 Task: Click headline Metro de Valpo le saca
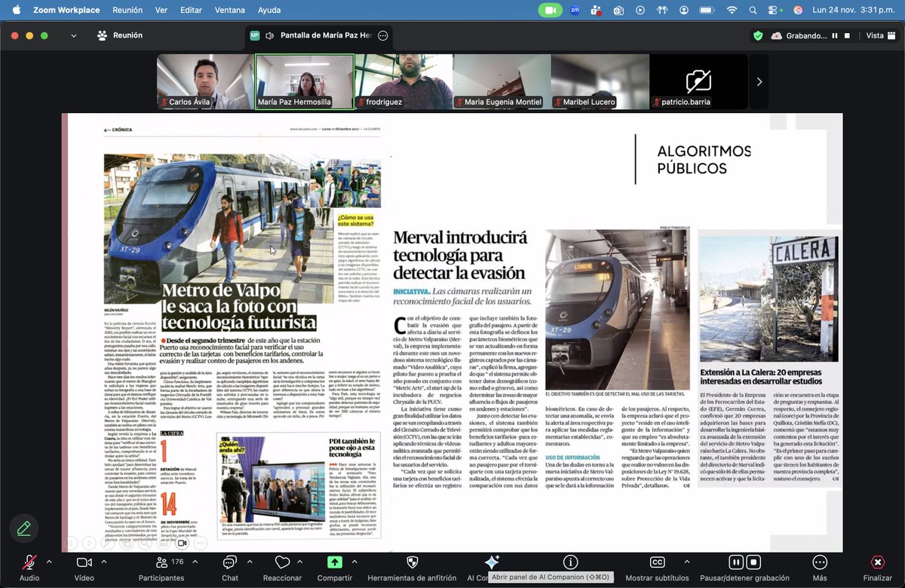tap(239, 308)
